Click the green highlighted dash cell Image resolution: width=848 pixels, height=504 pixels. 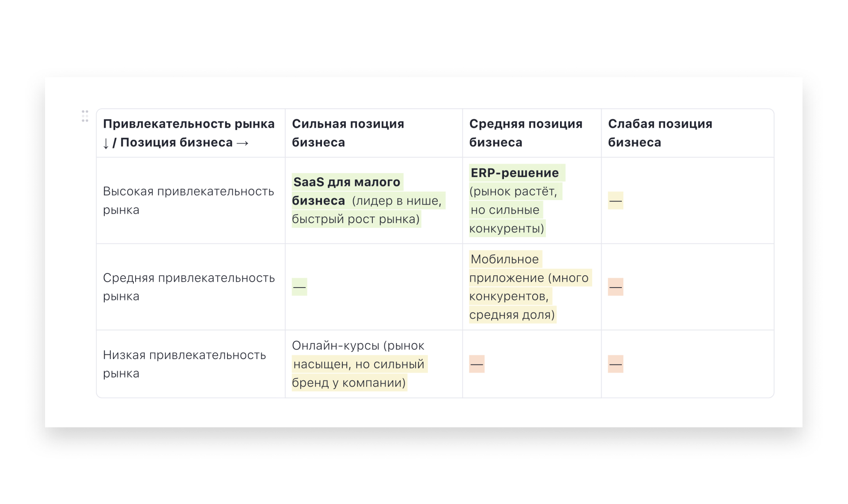[299, 287]
